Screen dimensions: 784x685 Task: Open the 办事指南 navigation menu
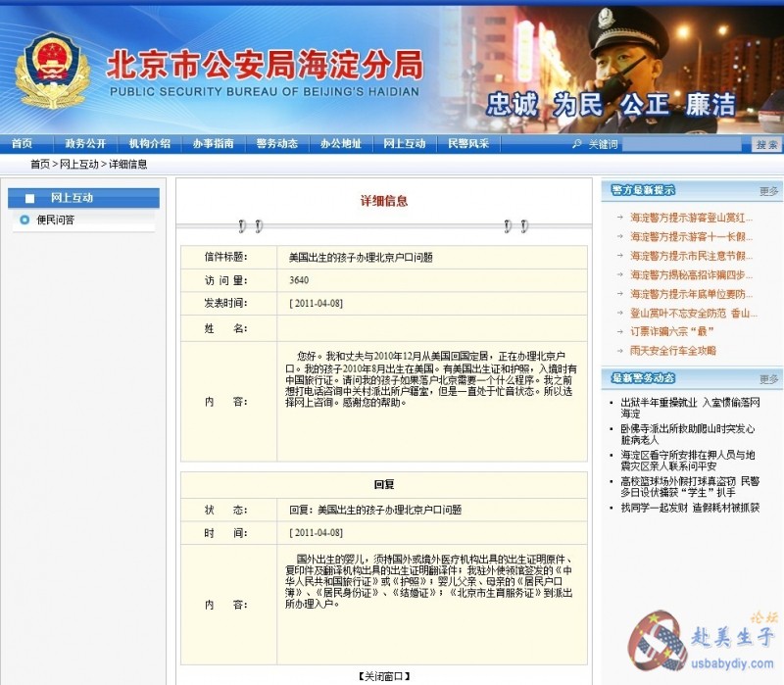coord(213,144)
